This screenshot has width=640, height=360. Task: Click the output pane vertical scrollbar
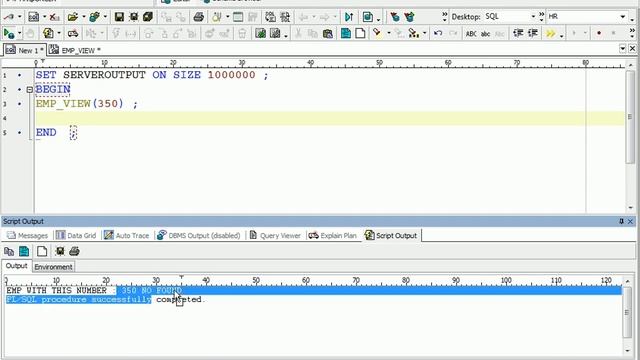[627, 312]
